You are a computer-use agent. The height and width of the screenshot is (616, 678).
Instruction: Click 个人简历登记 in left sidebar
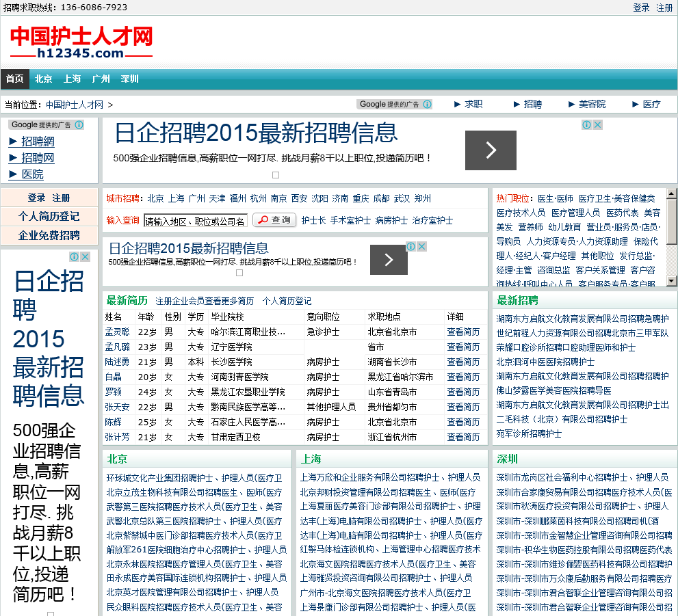pos(49,217)
